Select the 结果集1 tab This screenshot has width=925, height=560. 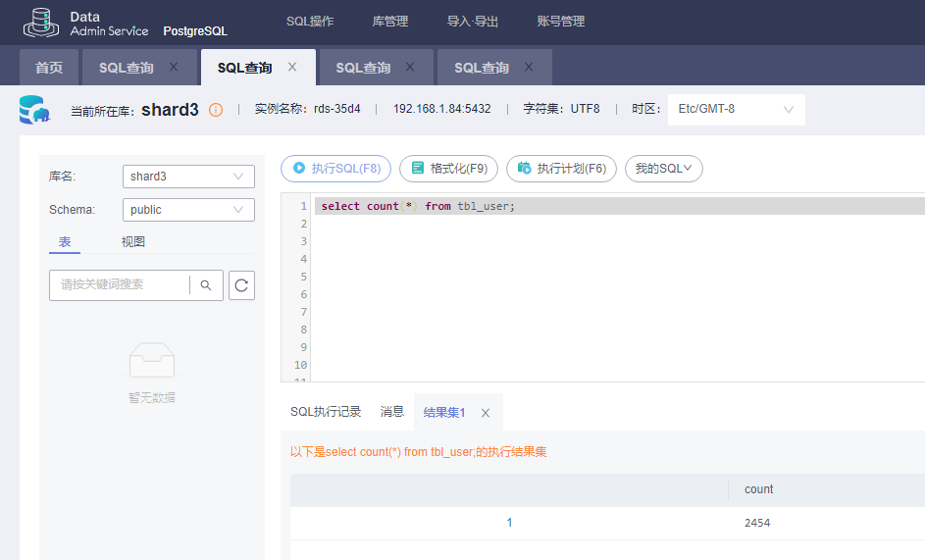point(444,413)
